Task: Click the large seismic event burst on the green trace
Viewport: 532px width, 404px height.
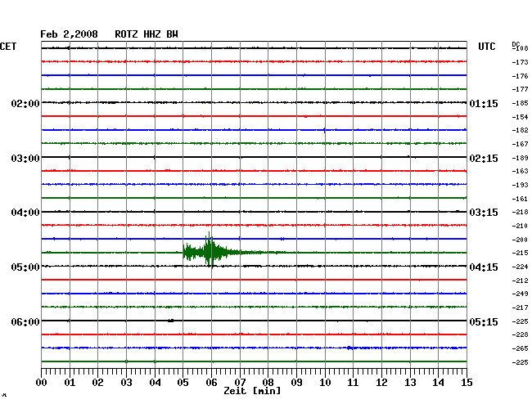Action: tap(210, 252)
